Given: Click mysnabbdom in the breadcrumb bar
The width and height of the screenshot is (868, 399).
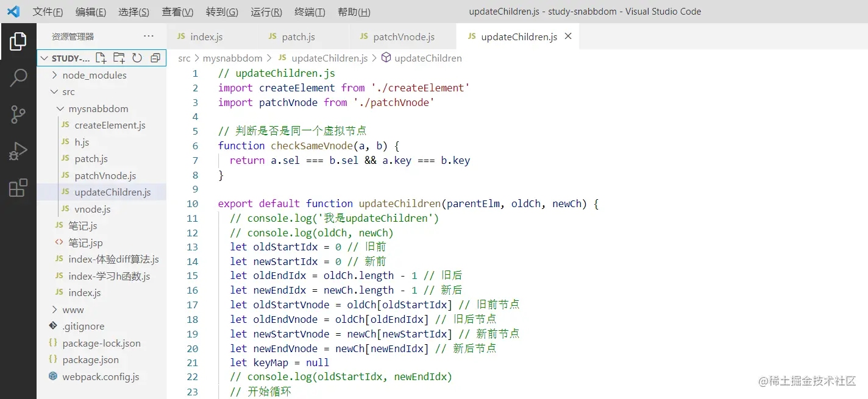Looking at the screenshot, I should (232, 58).
